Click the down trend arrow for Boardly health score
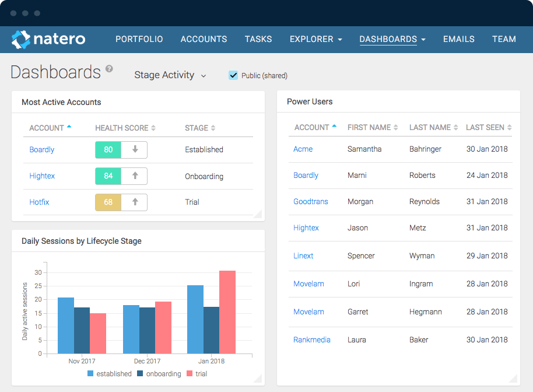 (135, 149)
